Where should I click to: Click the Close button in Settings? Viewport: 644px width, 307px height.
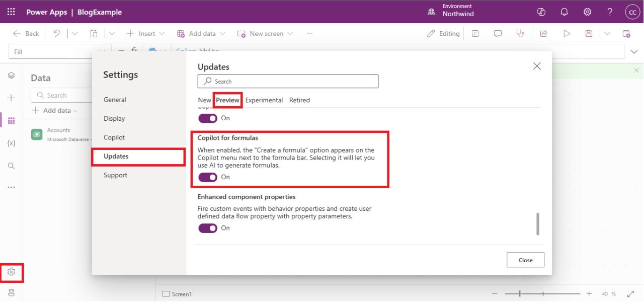click(525, 260)
